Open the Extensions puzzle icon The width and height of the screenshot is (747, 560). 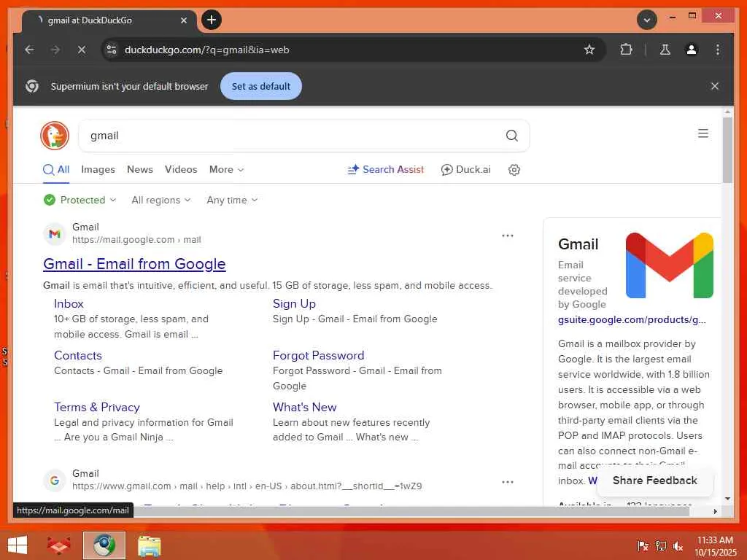click(x=626, y=50)
